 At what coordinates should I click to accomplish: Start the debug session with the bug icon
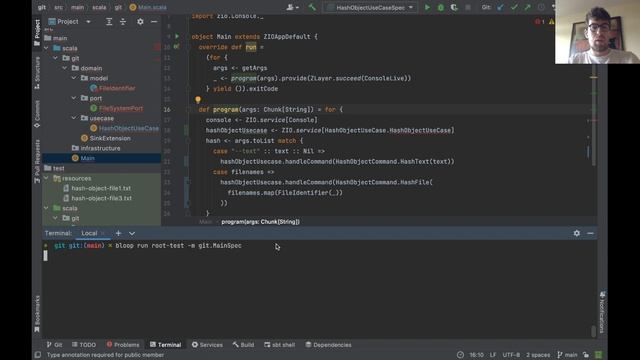440,7
